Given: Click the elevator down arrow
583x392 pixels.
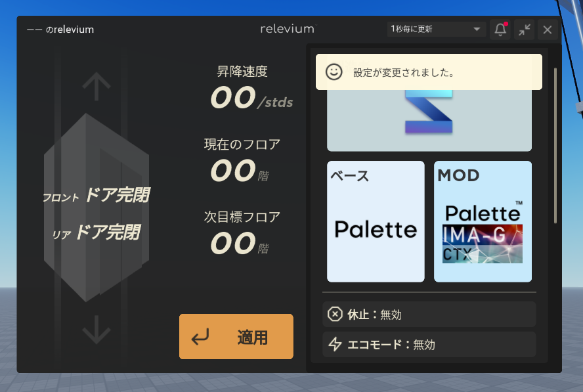Looking at the screenshot, I should (97, 330).
